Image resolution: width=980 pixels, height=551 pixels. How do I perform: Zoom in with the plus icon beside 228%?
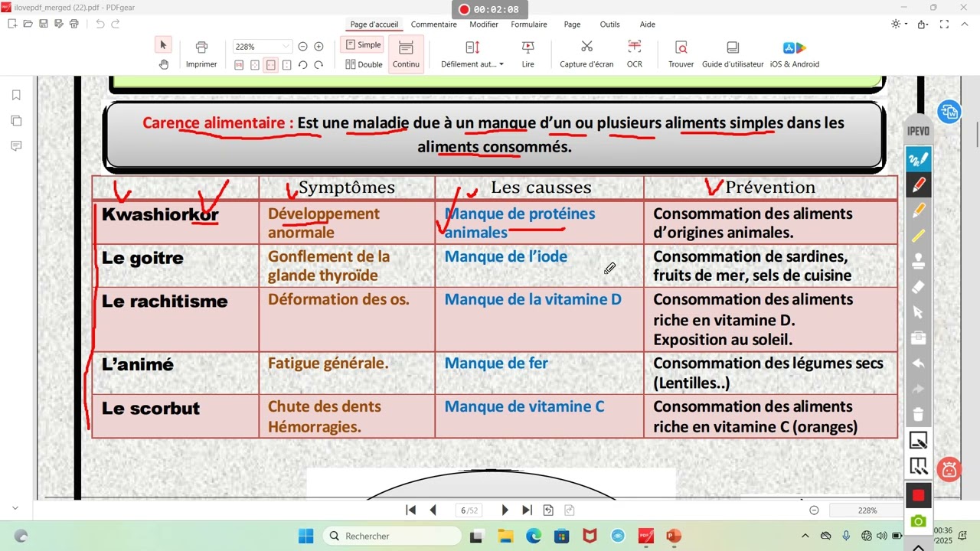318,47
